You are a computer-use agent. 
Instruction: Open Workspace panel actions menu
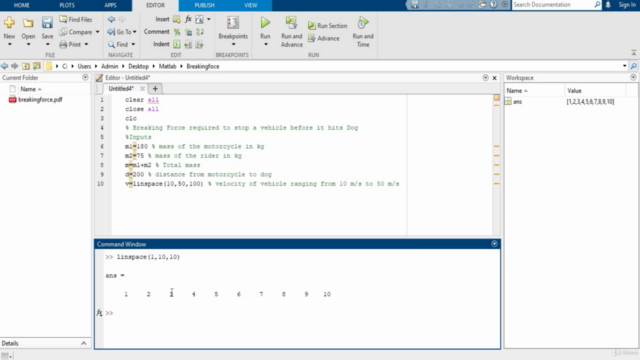click(x=633, y=78)
